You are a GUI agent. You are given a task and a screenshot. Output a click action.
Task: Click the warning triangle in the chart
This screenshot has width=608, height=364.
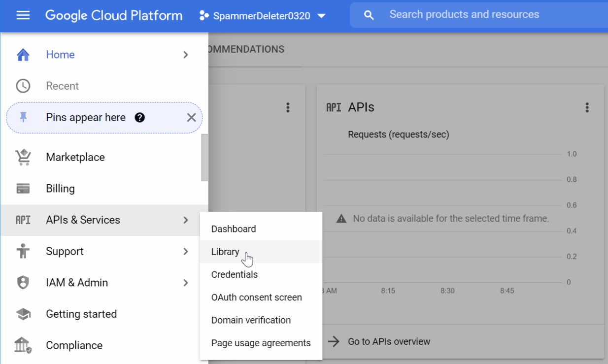pos(341,218)
